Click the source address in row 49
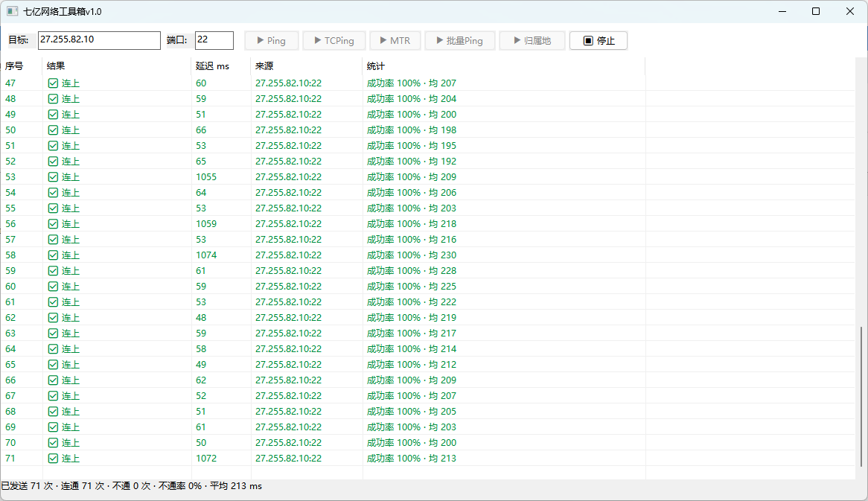Screen dimensions: 868x501 coord(288,115)
